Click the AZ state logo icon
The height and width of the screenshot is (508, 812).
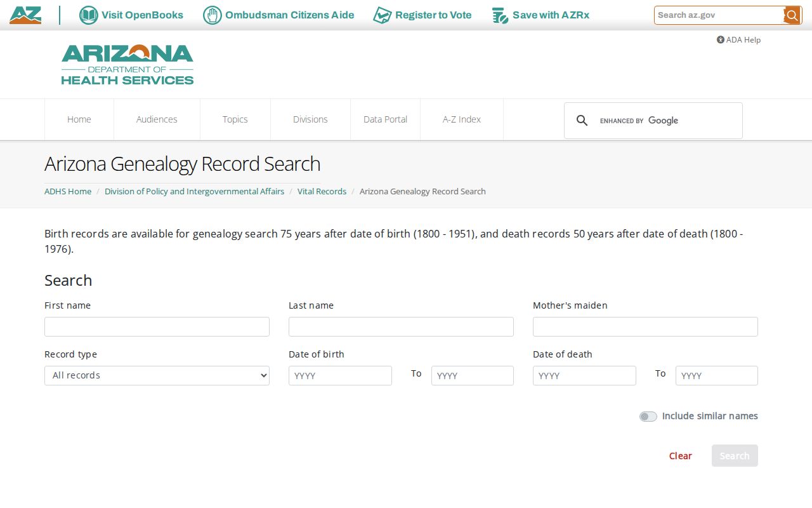pos(25,15)
